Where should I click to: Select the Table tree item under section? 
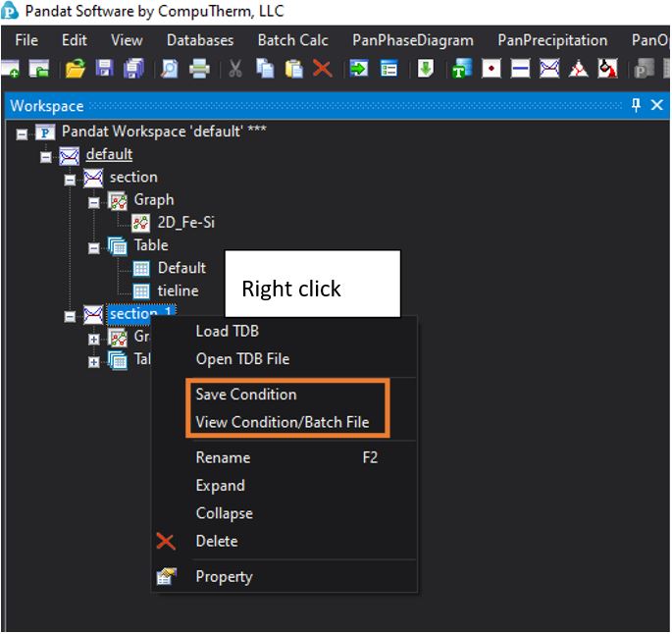point(151,245)
